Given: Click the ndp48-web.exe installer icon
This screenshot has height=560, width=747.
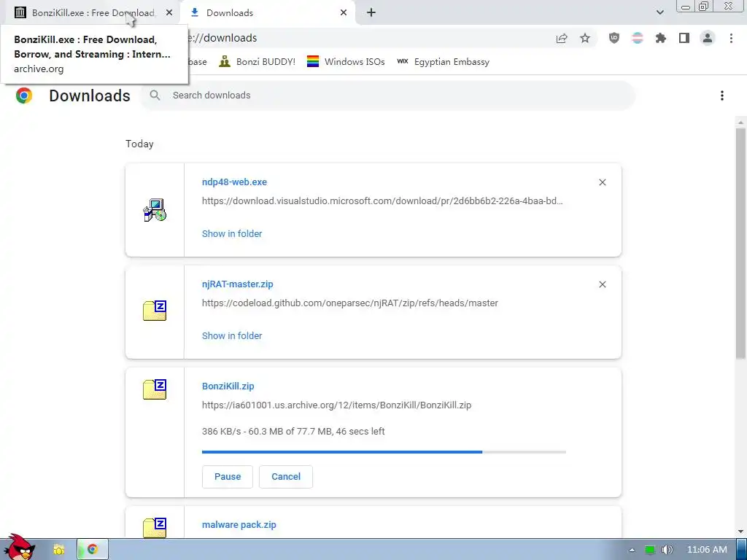Looking at the screenshot, I should coord(155,210).
